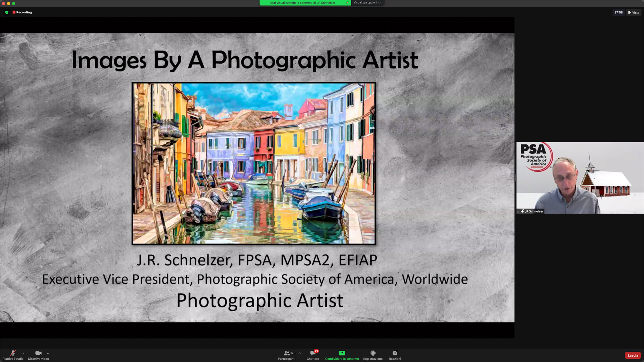Click the Executive Vice President line on slide
This screenshot has width=644, height=362.
(x=255, y=279)
